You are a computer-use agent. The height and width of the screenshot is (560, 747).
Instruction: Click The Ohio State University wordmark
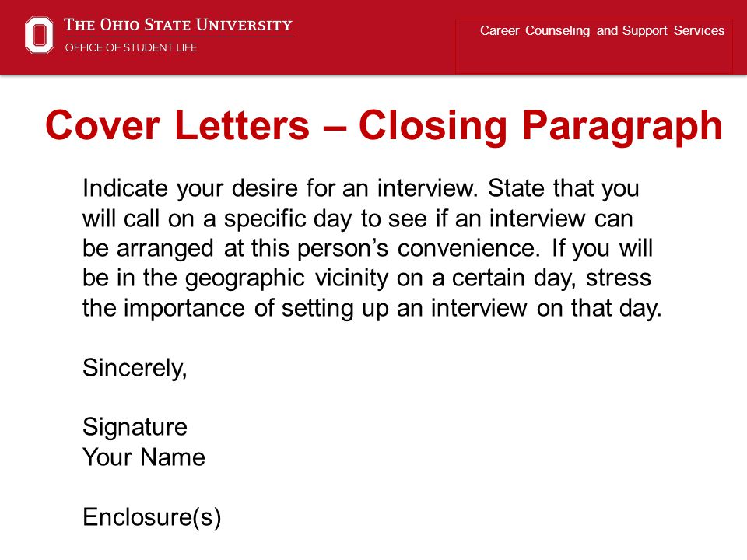pyautogui.click(x=178, y=25)
